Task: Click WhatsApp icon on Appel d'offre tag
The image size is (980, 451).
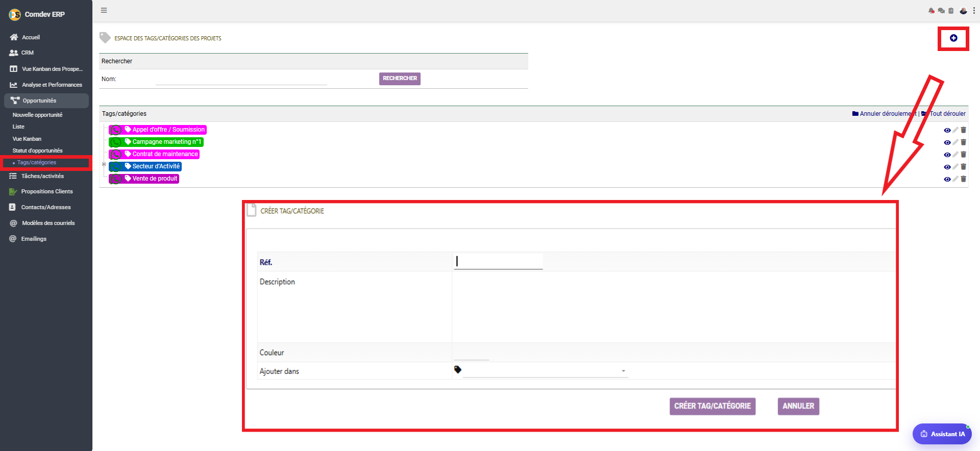Action: (116, 130)
